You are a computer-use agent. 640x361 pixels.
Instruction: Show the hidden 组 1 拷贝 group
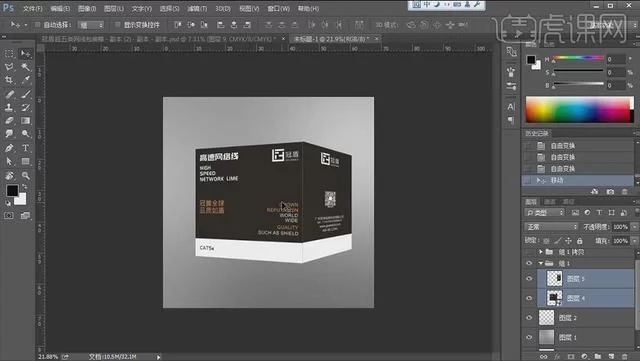tap(529, 252)
